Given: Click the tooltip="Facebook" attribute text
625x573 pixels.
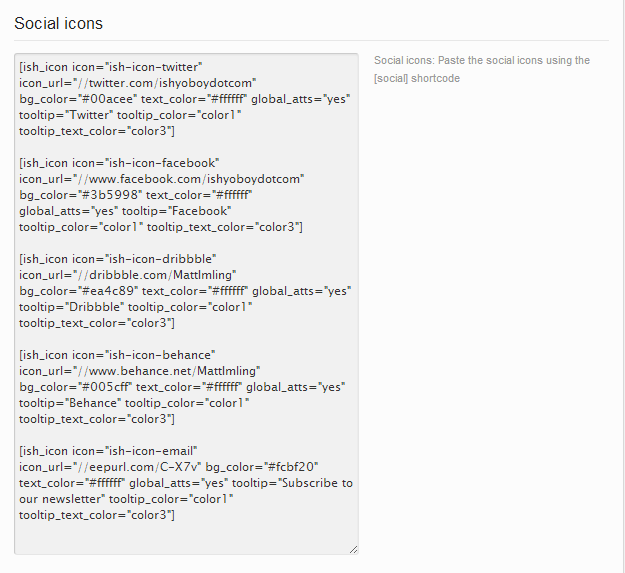Looking at the screenshot, I should pyautogui.click(x=177, y=211).
